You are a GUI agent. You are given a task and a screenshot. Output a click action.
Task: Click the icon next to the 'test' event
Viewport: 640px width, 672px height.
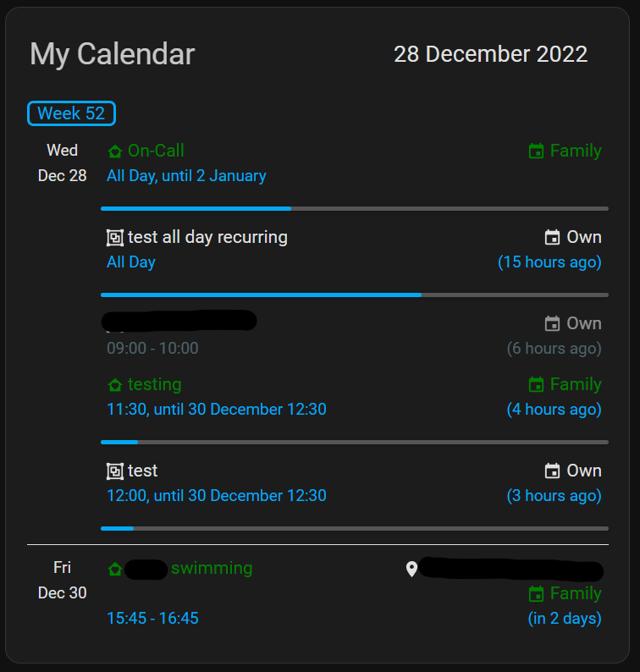(115, 471)
